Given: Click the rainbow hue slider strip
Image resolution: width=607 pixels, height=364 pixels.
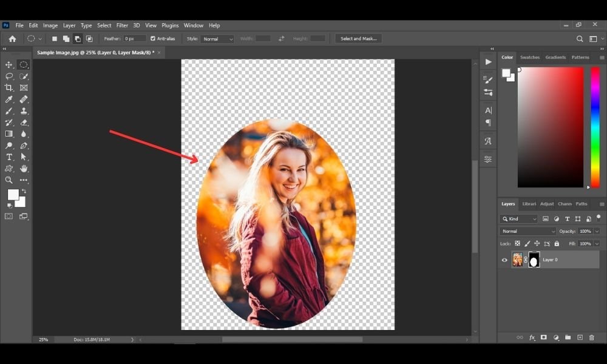Looking at the screenshot, I should [x=595, y=127].
